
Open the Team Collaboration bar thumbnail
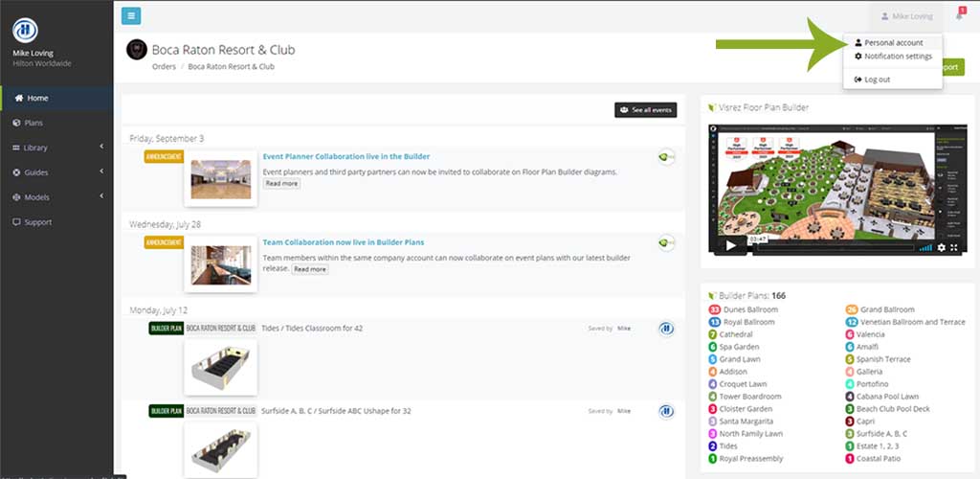(221, 265)
